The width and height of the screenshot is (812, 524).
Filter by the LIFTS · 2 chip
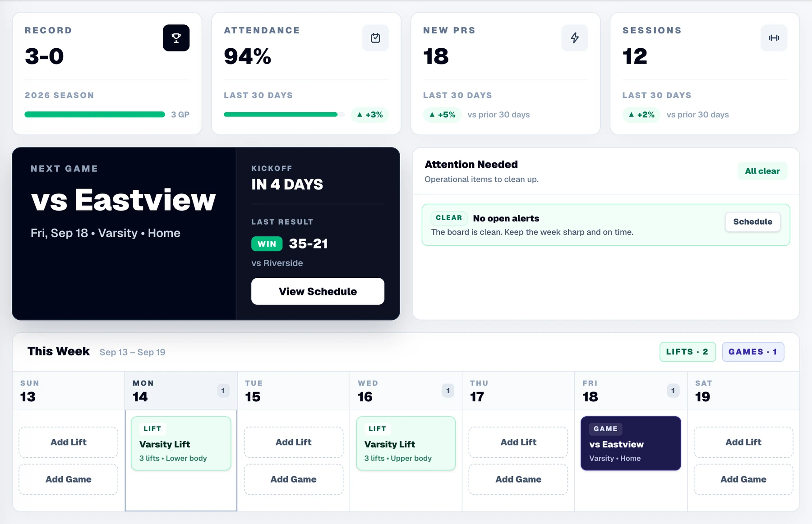pos(687,352)
